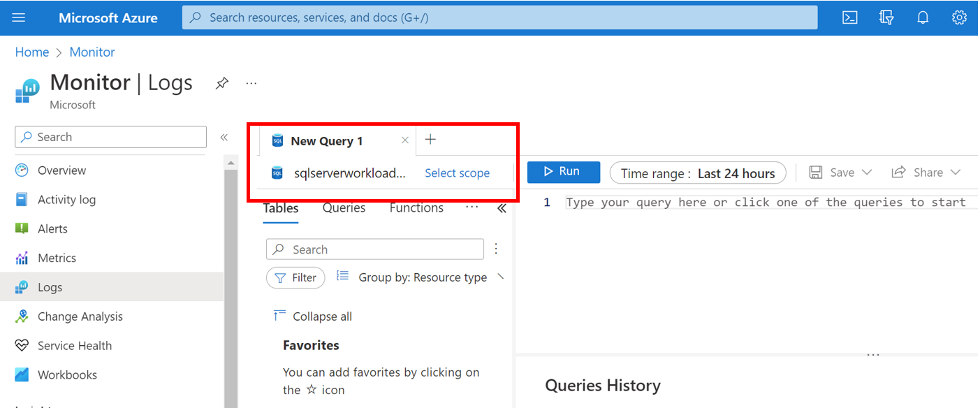Collapse the tables side pane
The image size is (980, 408).
pyautogui.click(x=502, y=208)
